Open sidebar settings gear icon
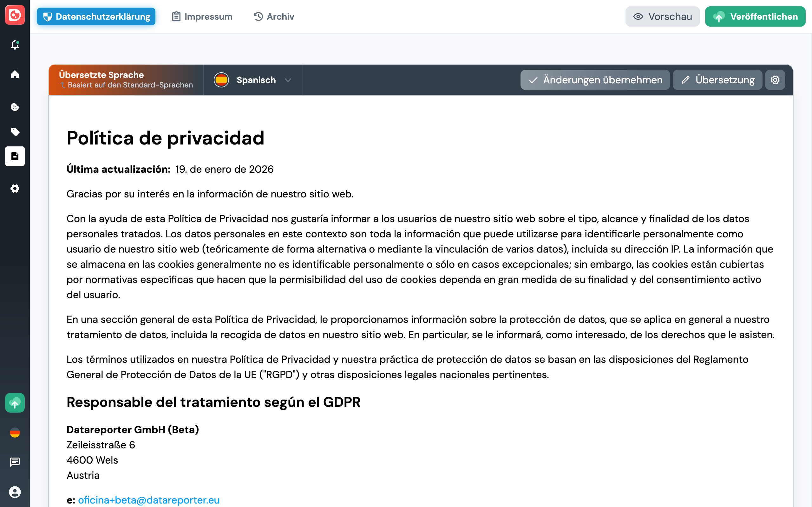The image size is (812, 507). [15, 189]
